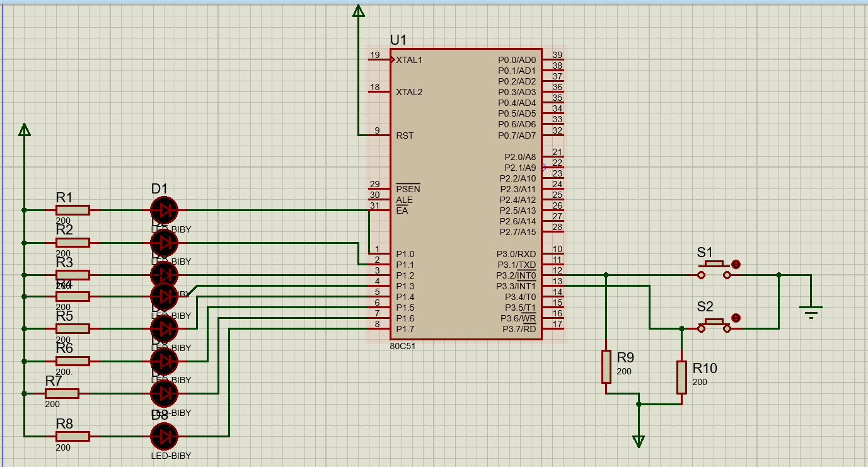Select resistor R3 symbol
The width and height of the screenshot is (868, 467).
72,275
